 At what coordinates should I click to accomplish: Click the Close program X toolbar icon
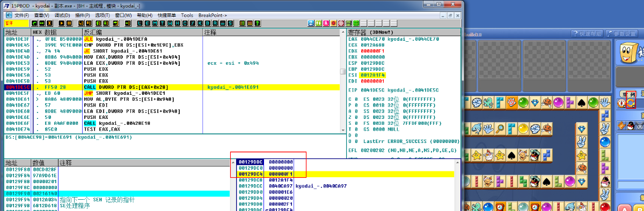click(49, 23)
